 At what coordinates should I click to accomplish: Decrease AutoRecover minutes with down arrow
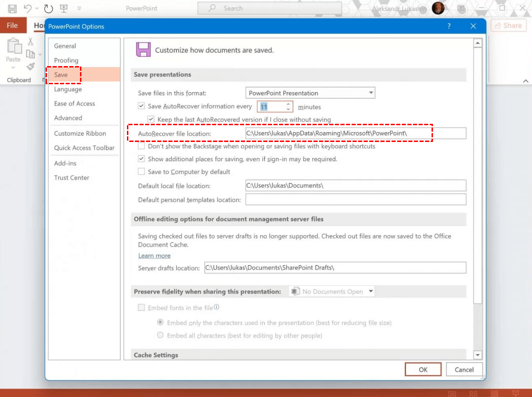[288, 109]
